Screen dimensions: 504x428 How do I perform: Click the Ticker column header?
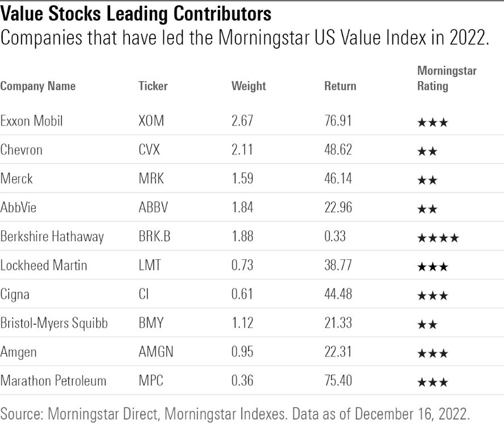(x=153, y=86)
